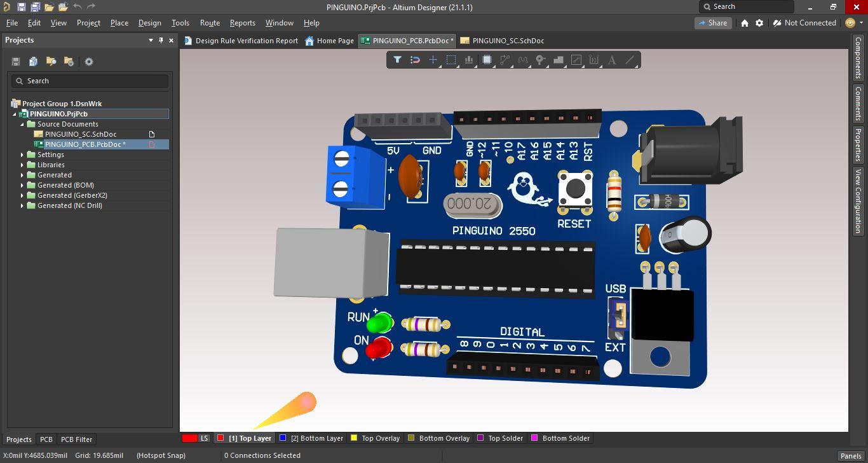Open the File menu
The image size is (868, 463).
tap(12, 23)
